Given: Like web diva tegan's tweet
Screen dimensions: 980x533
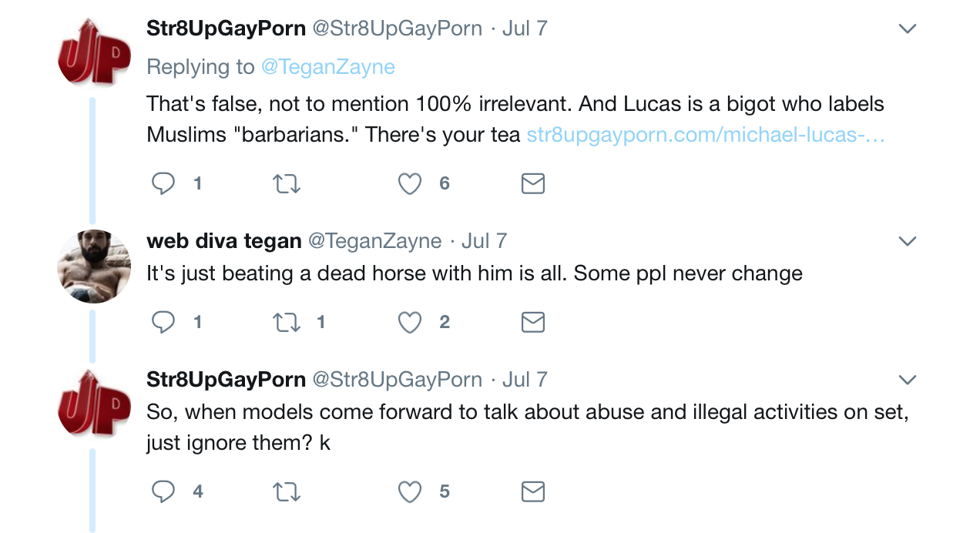Looking at the screenshot, I should point(409,322).
